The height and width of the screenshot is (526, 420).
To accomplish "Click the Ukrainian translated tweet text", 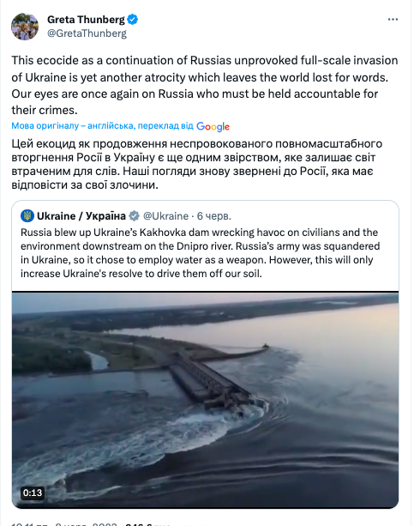I will pyautogui.click(x=197, y=164).
